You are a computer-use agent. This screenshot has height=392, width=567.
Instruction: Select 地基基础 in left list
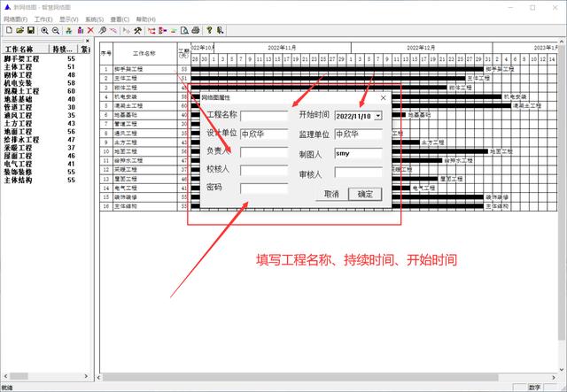point(18,99)
